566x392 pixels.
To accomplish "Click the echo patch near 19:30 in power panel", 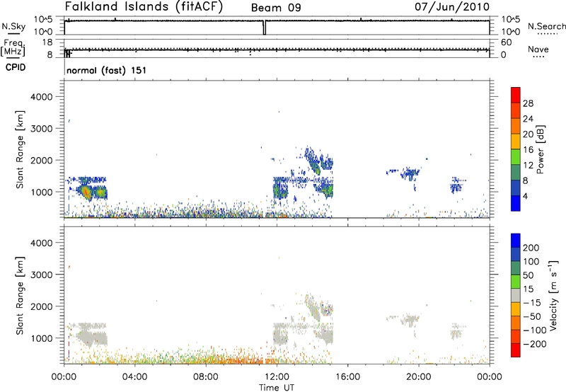I will pos(410,174).
